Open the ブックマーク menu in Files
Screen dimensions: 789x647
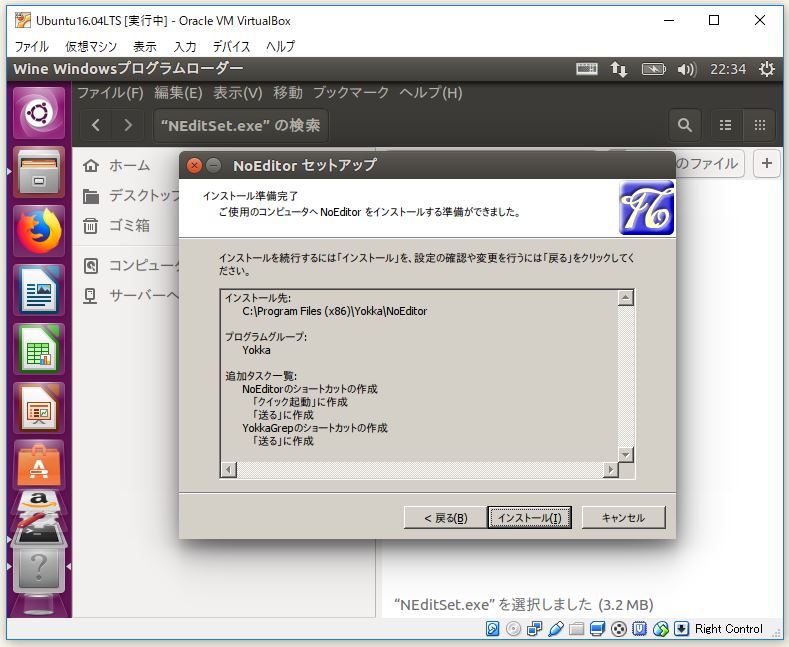(x=351, y=93)
